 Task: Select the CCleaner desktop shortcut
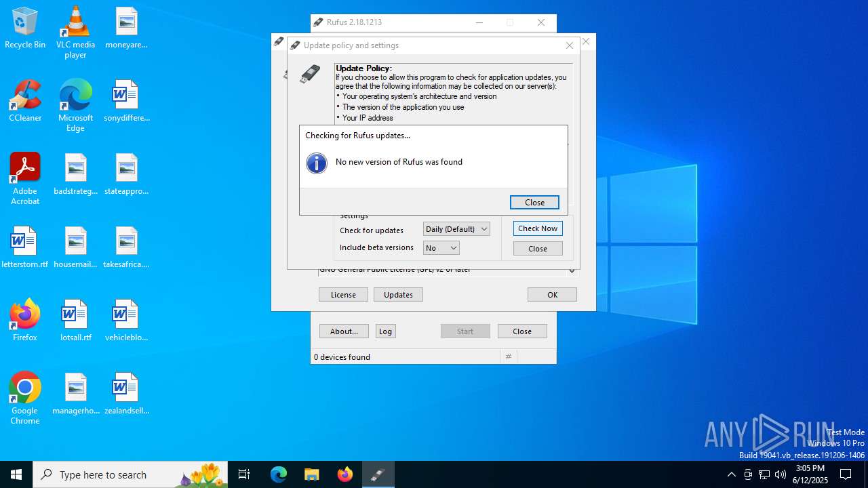pos(25,102)
